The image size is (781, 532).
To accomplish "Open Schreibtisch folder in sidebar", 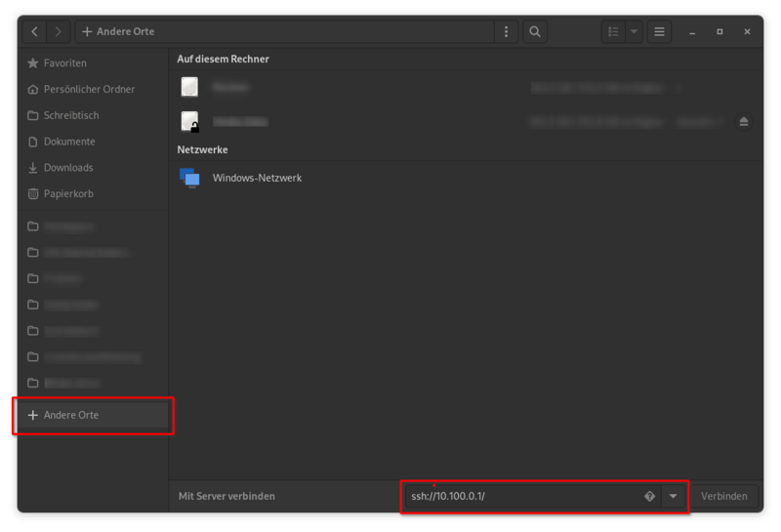I will [x=94, y=115].
